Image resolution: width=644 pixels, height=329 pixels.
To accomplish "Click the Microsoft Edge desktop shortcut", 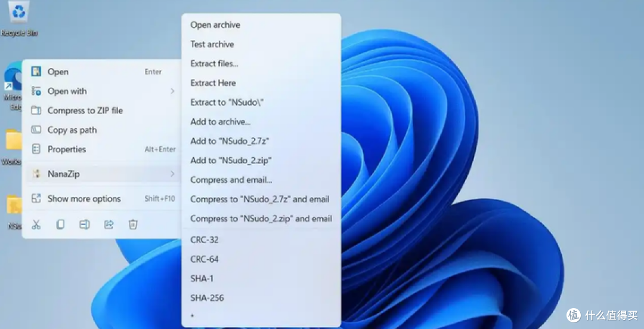I will tap(13, 85).
